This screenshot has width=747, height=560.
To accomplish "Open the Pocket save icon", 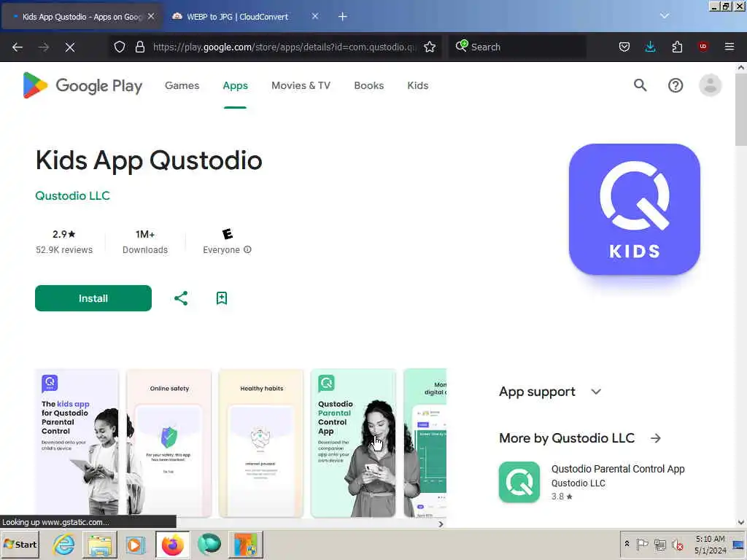I will (624, 47).
